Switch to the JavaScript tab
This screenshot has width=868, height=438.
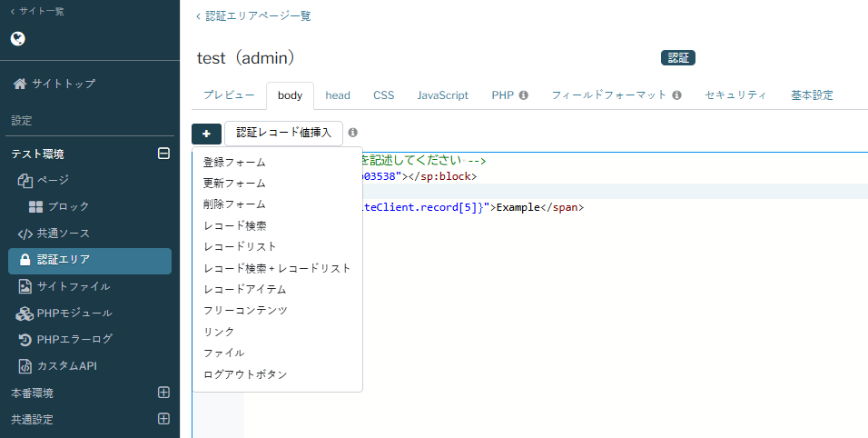[442, 95]
